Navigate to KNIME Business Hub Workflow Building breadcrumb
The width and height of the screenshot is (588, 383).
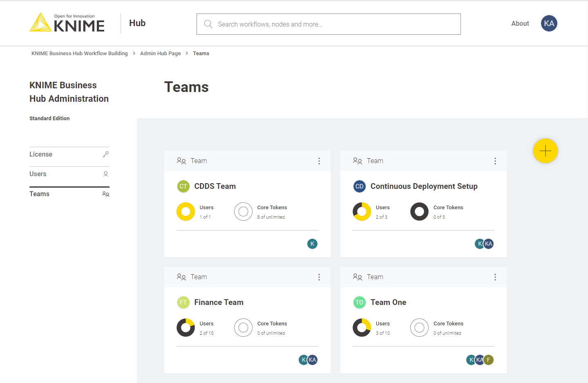(x=80, y=54)
